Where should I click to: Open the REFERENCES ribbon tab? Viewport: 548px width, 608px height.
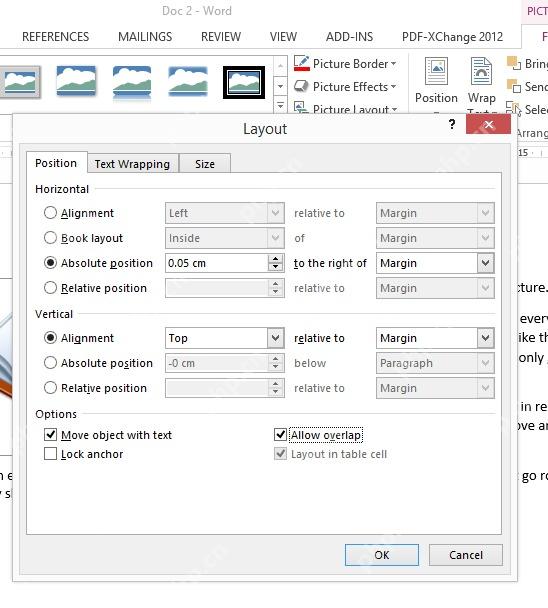click(x=55, y=37)
